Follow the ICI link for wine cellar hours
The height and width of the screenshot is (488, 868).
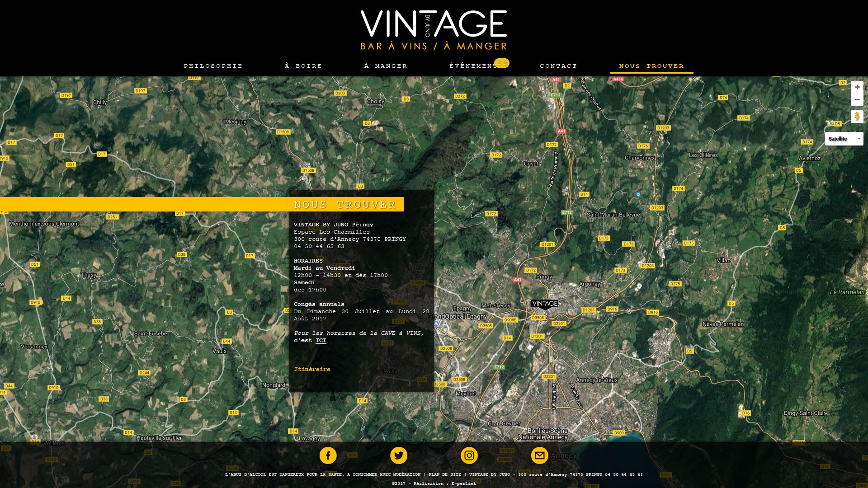pos(321,340)
